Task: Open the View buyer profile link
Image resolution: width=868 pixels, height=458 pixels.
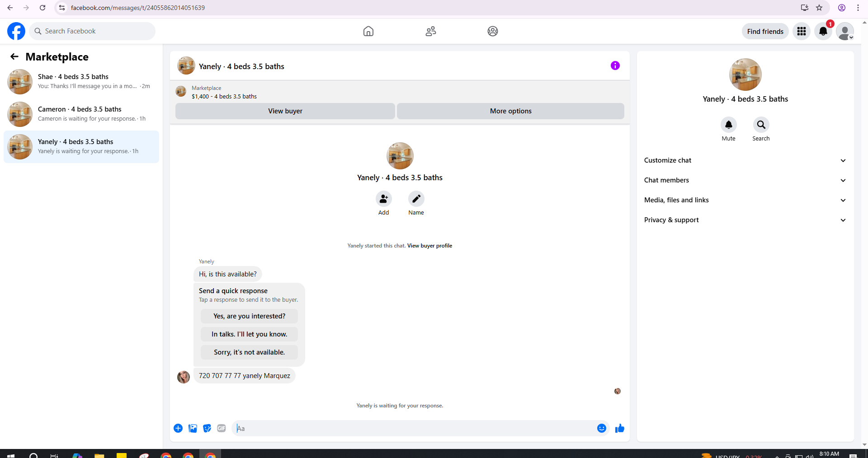Action: click(429, 246)
